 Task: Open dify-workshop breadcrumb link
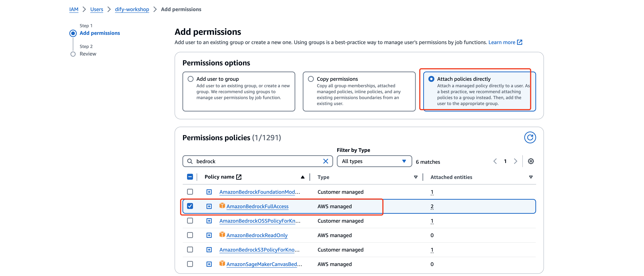(132, 9)
